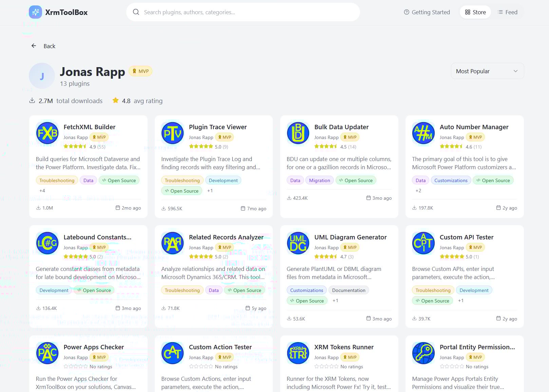Screen dimensions: 549x392
Task: Open the Most Popular sort dropdown
Action: coord(487,71)
